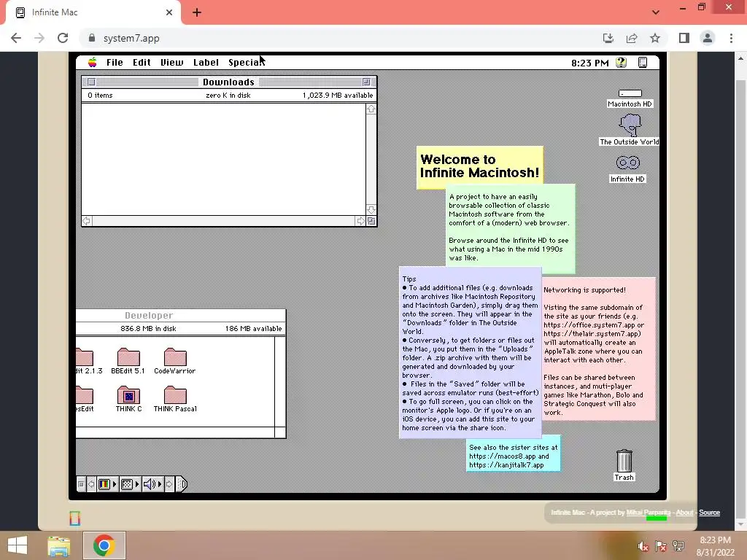Viewport: 747px width, 560px height.
Task: Open the Macintosh HD disk icon
Action: tap(630, 93)
